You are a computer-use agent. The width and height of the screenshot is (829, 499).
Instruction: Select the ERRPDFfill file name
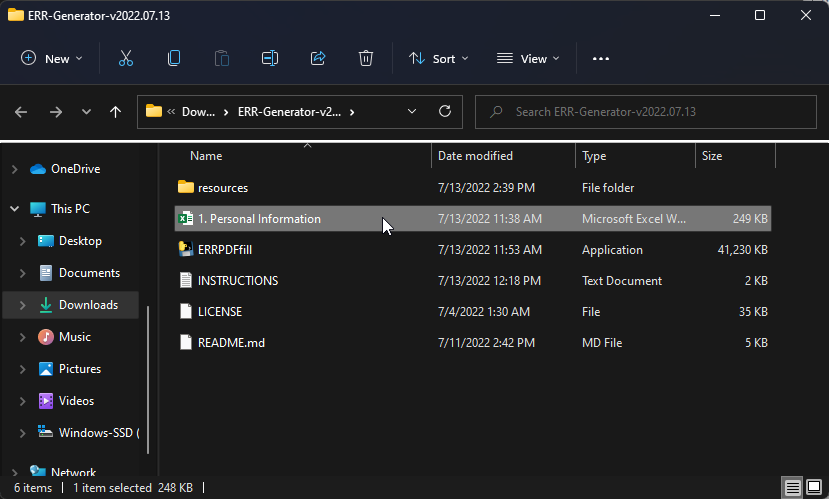click(x=225, y=250)
